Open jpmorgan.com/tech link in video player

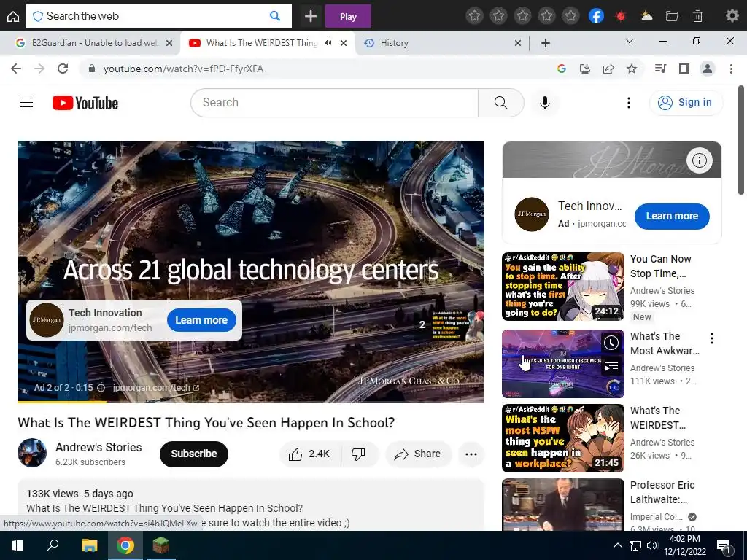click(x=156, y=388)
